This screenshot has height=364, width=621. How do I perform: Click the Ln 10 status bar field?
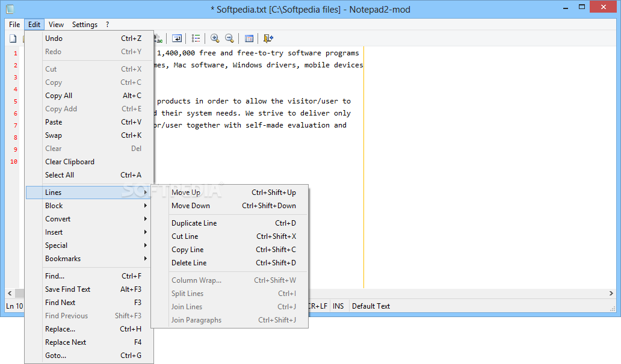coord(14,306)
